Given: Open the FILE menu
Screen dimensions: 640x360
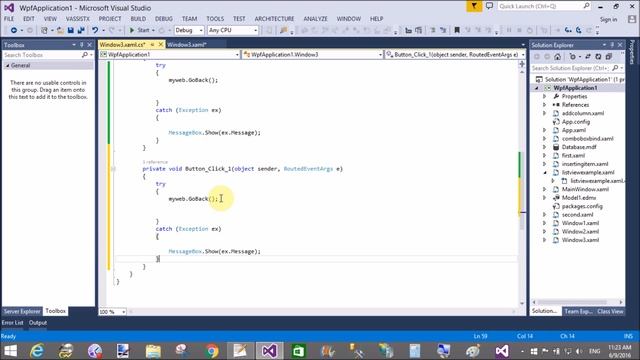Looking at the screenshot, I should pos(9,19).
